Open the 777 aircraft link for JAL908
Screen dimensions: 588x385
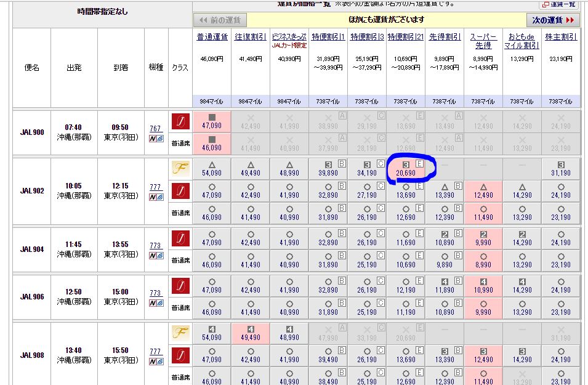click(x=155, y=351)
